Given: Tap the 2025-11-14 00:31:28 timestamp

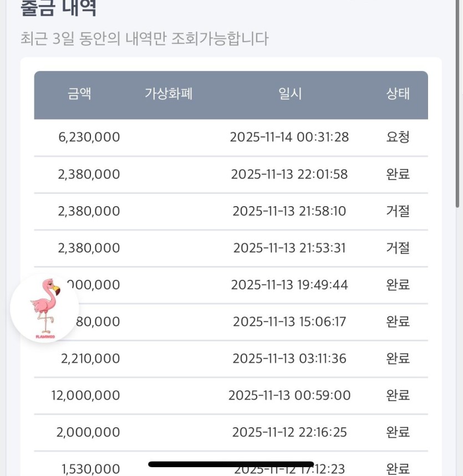Looking at the screenshot, I should (x=289, y=137).
